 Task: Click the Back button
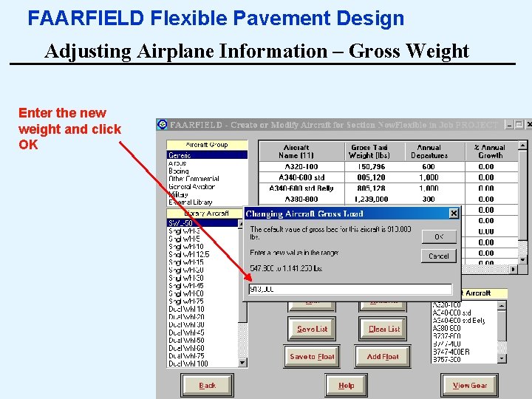[x=208, y=386]
